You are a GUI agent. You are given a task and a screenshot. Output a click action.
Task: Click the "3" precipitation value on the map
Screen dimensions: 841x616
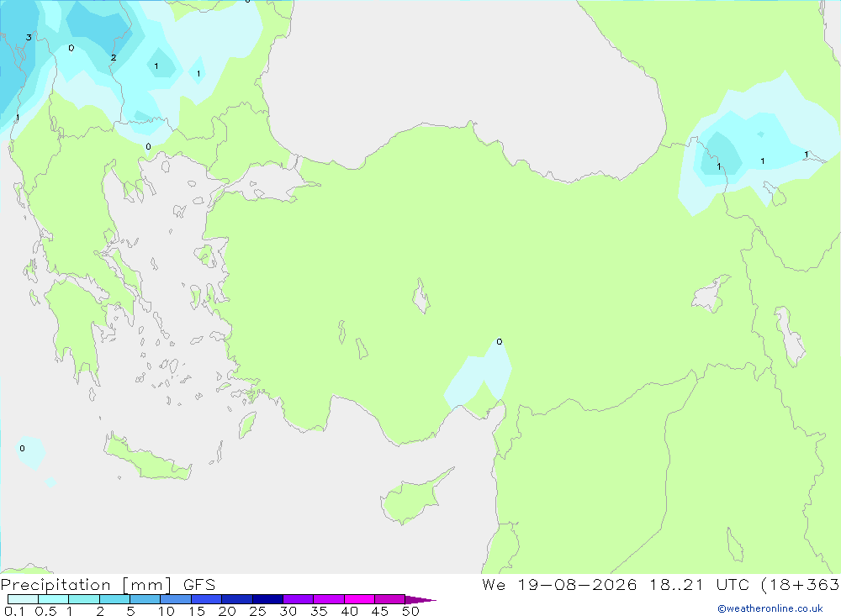[x=29, y=38]
